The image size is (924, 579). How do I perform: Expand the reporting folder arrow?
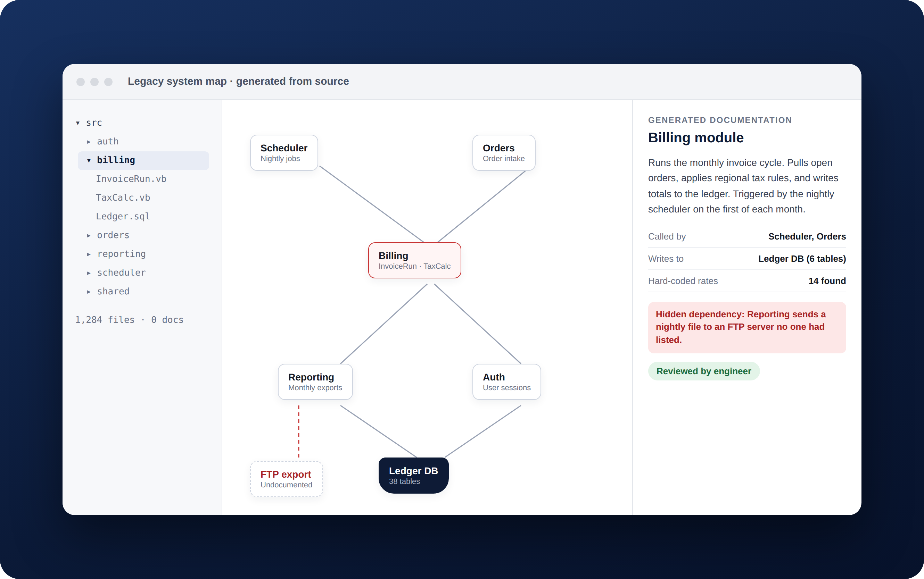89,254
